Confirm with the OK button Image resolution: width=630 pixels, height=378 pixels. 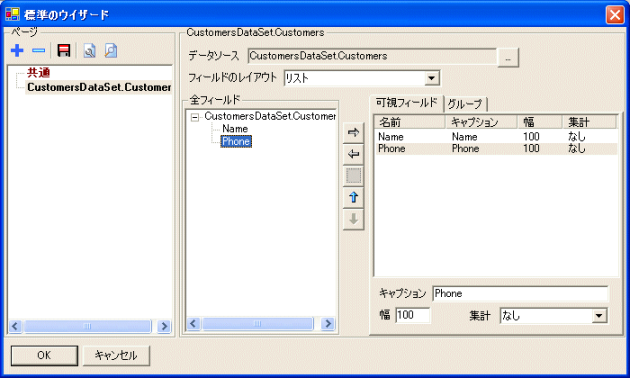click(x=44, y=356)
